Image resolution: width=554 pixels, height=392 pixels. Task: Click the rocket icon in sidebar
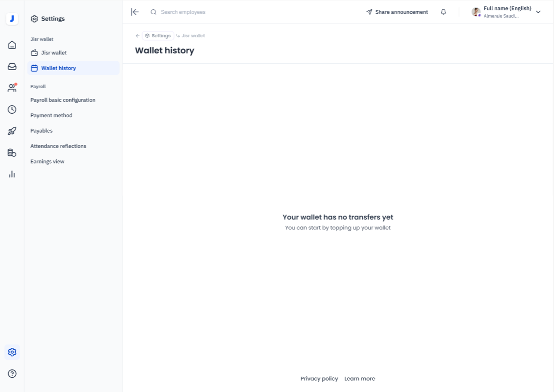pos(12,131)
